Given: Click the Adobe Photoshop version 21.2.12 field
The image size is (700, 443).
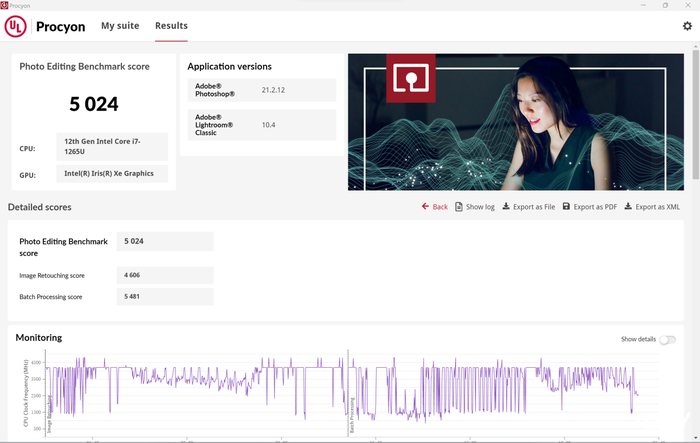Looking at the screenshot, I should point(296,89).
